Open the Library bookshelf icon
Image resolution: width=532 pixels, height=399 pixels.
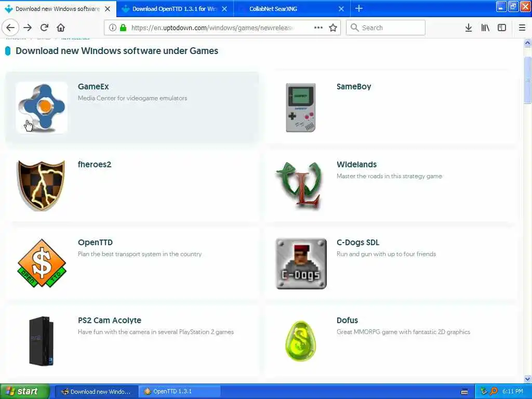[x=485, y=28]
